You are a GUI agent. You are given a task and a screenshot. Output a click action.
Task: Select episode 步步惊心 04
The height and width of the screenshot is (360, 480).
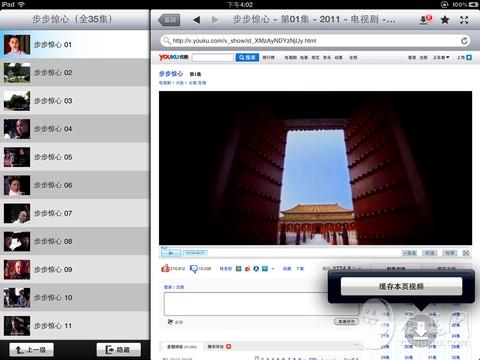click(x=75, y=129)
